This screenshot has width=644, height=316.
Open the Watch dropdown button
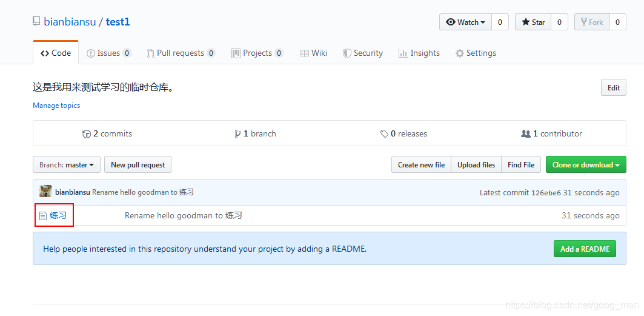465,22
